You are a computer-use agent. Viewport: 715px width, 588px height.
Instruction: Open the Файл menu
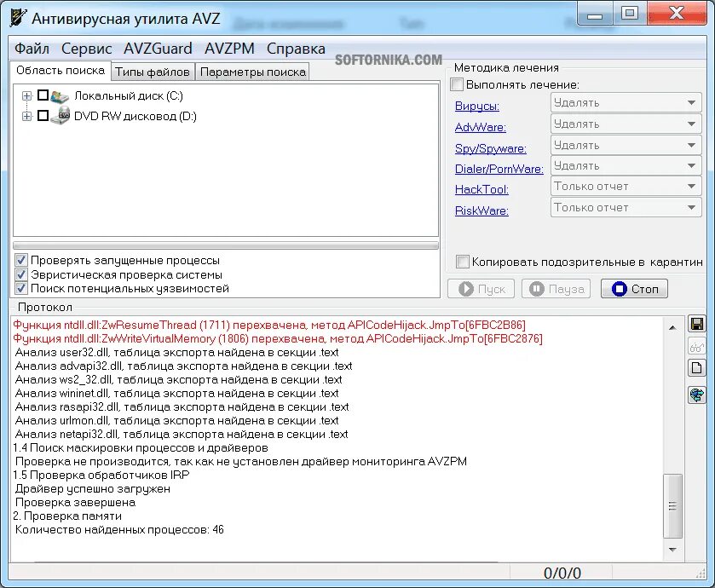32,49
